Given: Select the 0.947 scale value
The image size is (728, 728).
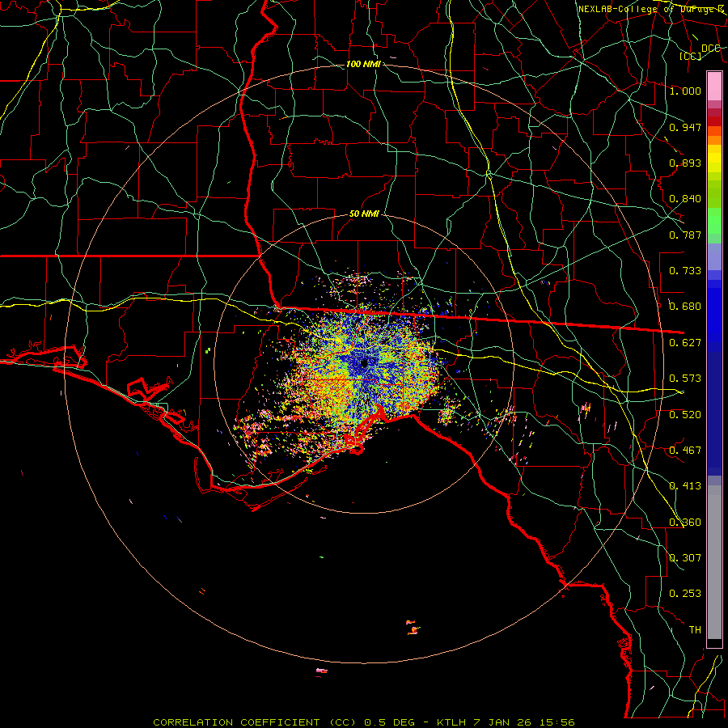Looking at the screenshot, I should (x=685, y=127).
